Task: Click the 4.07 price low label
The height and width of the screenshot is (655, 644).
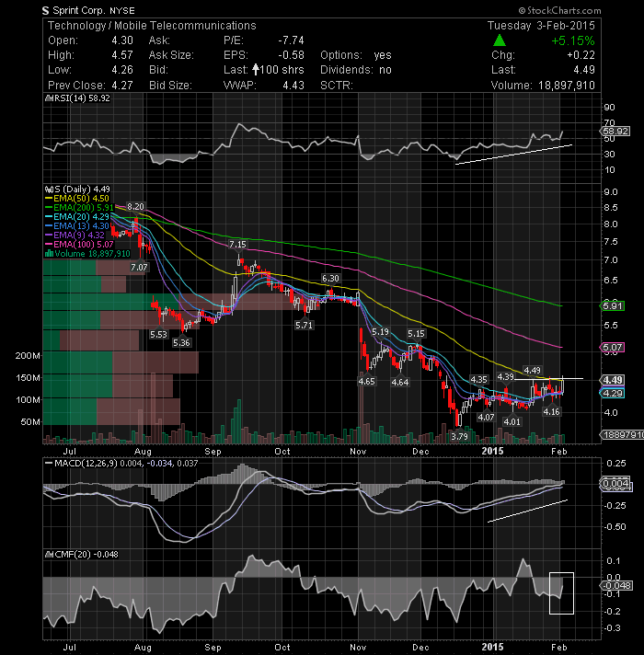Action: coord(486,417)
